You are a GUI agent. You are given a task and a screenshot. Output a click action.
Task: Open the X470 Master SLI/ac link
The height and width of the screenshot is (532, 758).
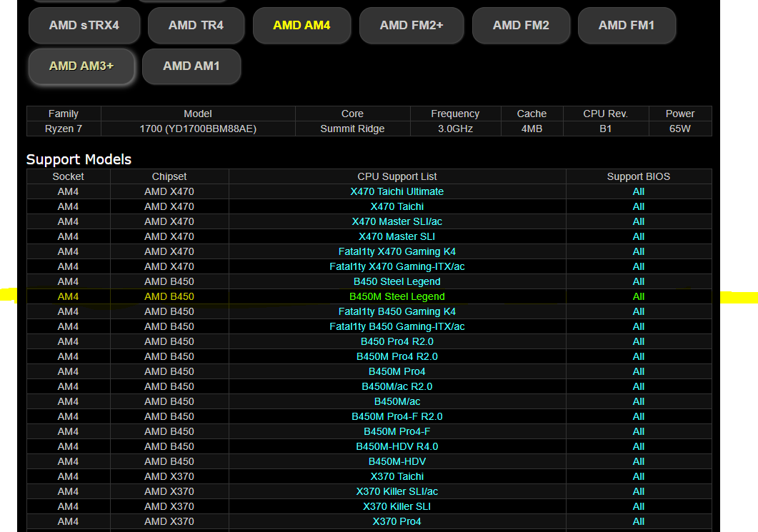point(397,221)
